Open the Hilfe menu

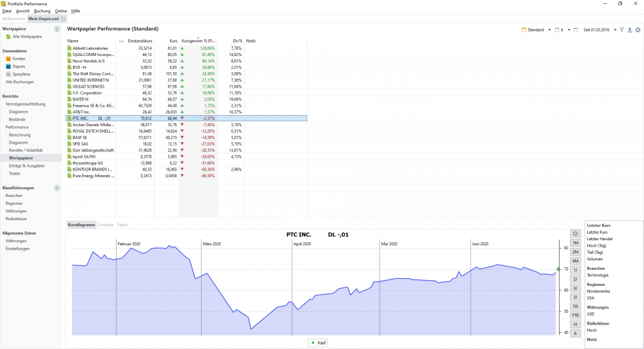pyautogui.click(x=75, y=11)
